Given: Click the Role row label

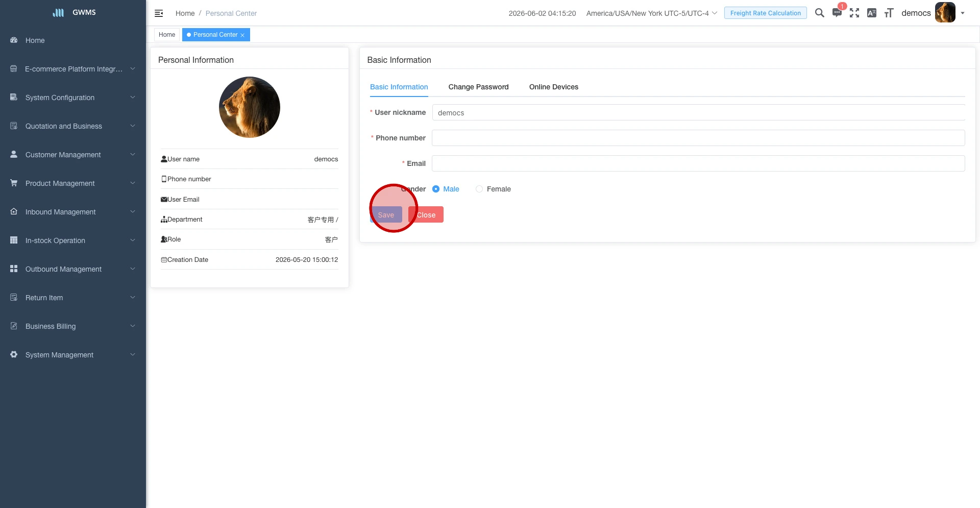Looking at the screenshot, I should 174,239.
